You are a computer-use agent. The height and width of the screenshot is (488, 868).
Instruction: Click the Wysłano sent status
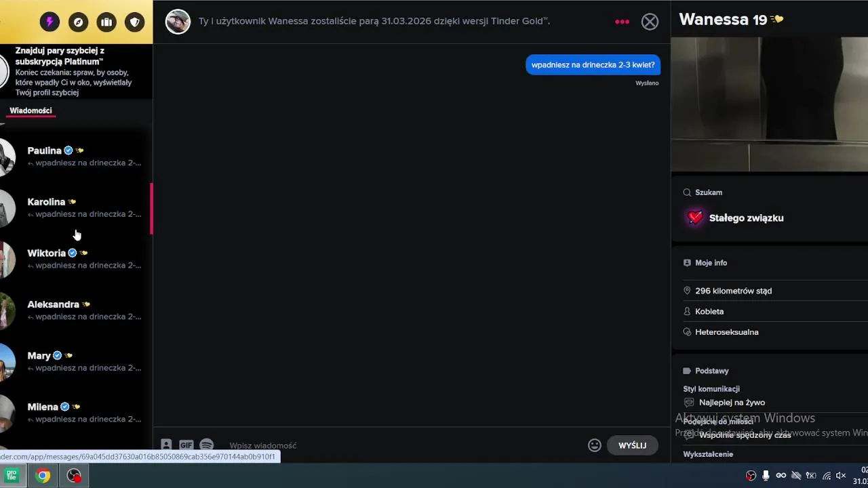647,83
